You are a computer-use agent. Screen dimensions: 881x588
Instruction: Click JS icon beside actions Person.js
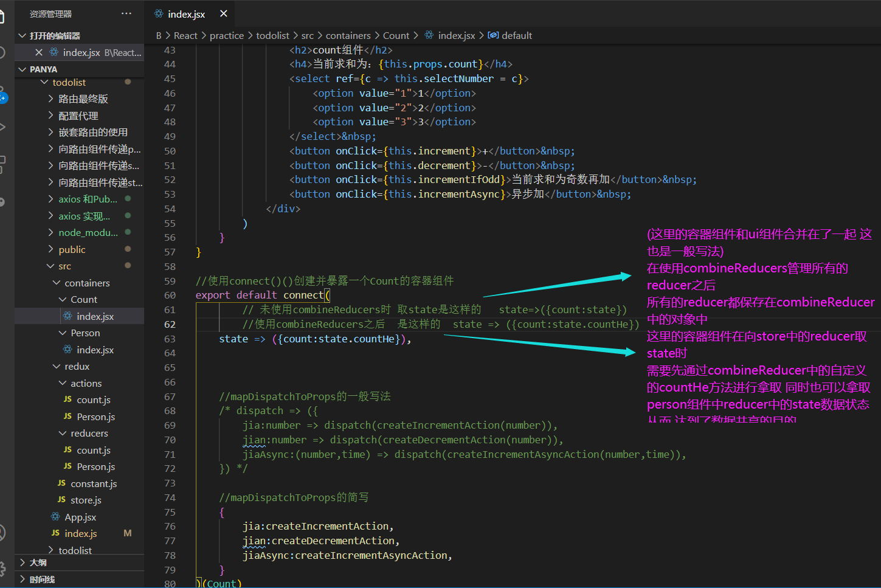pos(67,417)
